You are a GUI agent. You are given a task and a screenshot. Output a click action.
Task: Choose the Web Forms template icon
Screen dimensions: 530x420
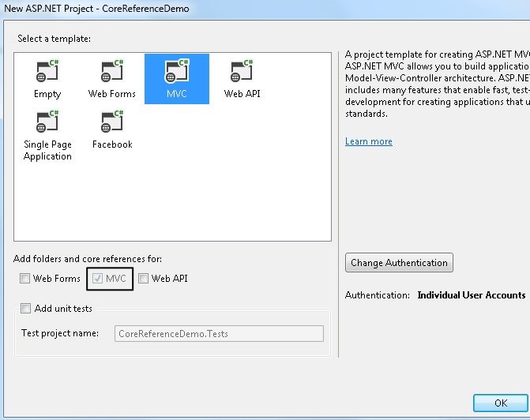[112, 71]
